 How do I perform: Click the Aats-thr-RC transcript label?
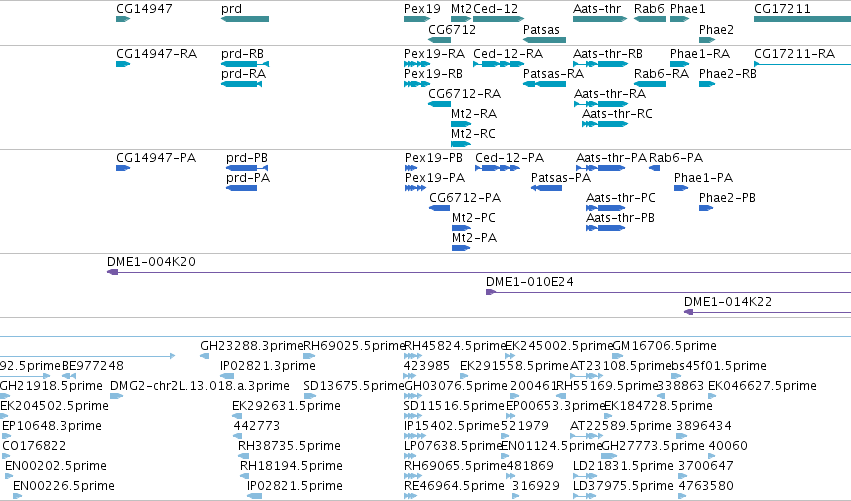click(617, 113)
